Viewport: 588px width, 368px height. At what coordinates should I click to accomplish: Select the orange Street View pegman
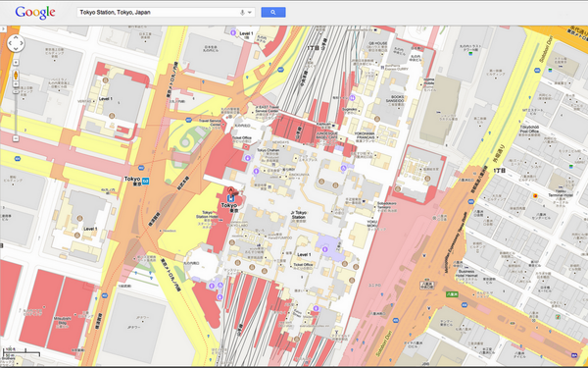coord(16,76)
